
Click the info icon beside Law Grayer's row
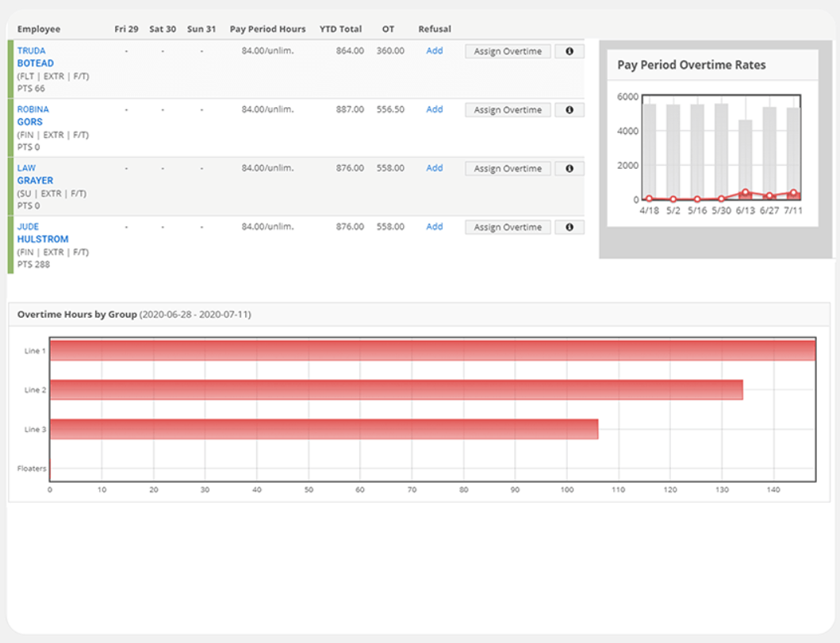[x=570, y=168]
